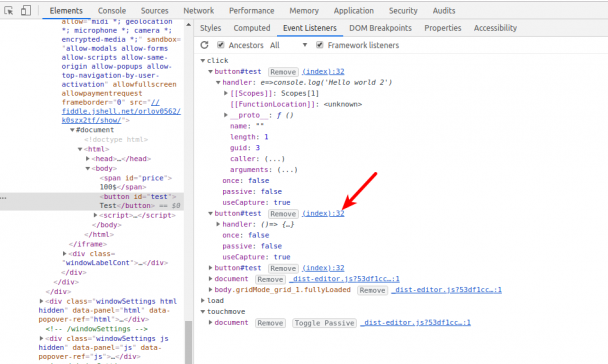The height and width of the screenshot is (364, 608).
Task: Switch to the Console tab
Action: tap(112, 11)
